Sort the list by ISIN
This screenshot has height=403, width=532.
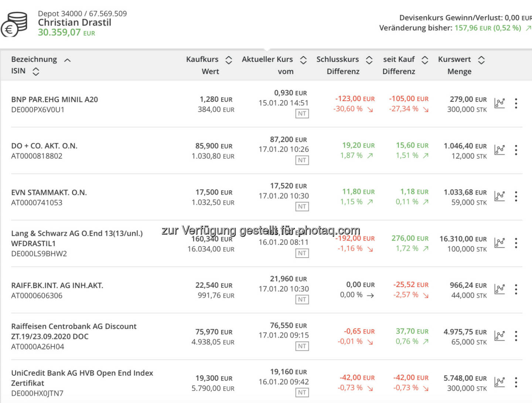(36, 71)
